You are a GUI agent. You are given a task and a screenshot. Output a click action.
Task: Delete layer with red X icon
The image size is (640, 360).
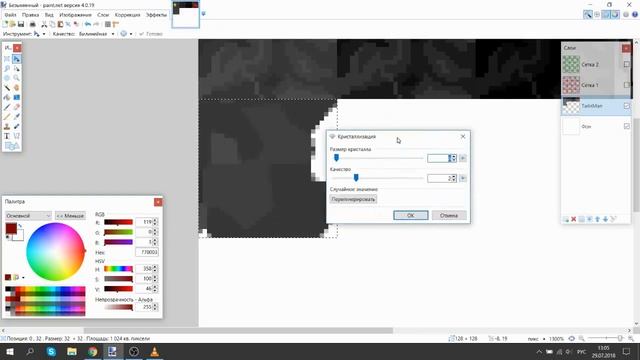(x=573, y=220)
